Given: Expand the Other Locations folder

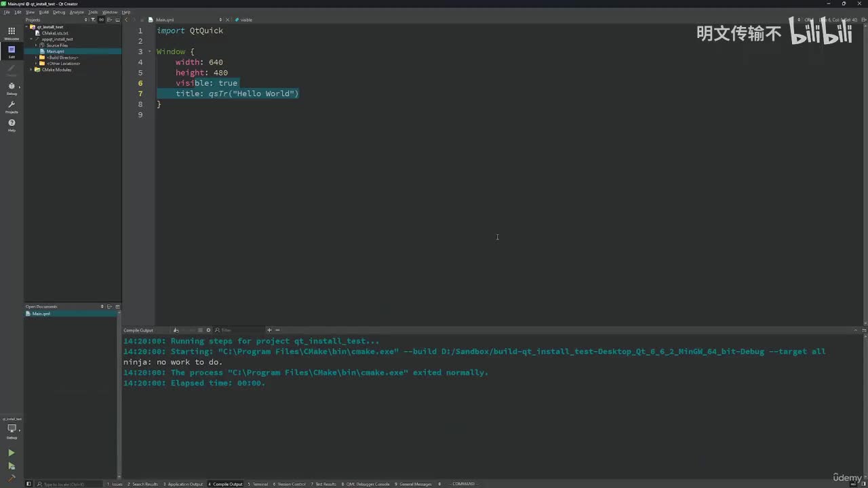Looking at the screenshot, I should tap(36, 64).
